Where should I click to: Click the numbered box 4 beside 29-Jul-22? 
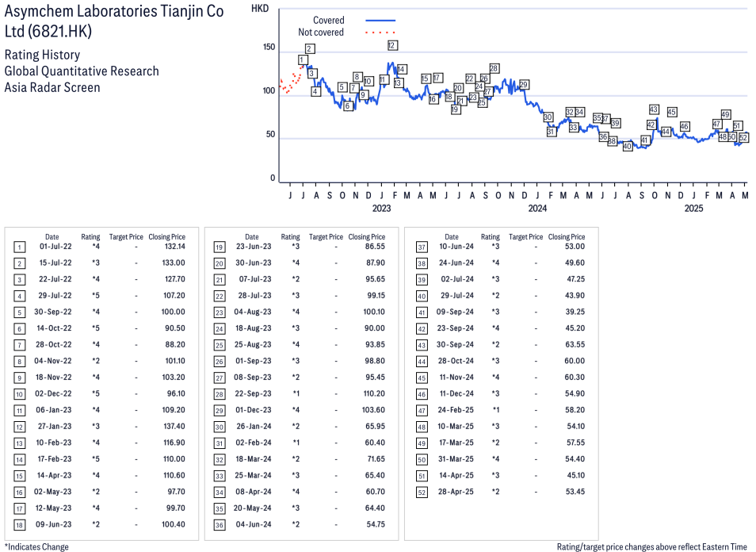(19, 297)
